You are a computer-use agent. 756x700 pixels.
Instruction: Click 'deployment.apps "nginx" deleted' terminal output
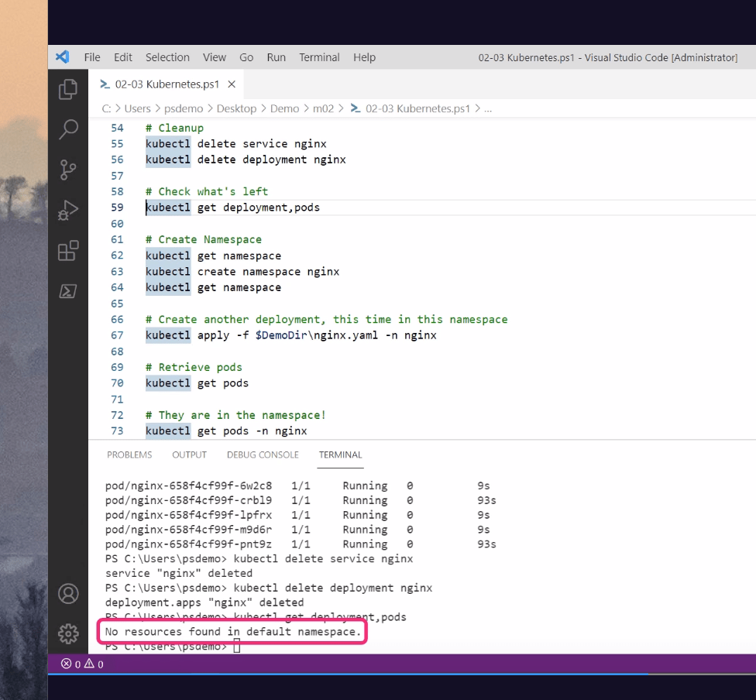coord(204,602)
